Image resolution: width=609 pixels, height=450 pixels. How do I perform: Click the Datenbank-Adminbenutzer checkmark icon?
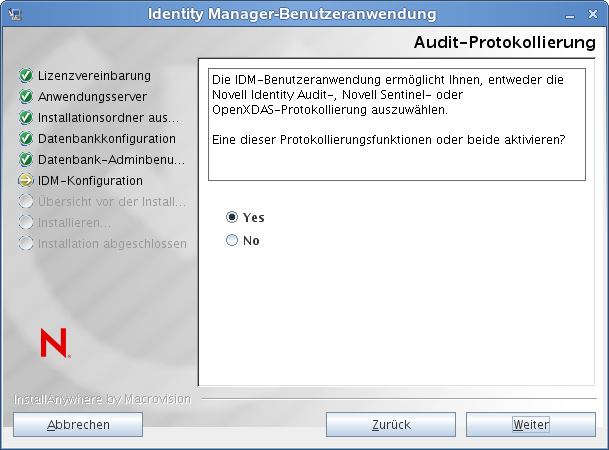[x=26, y=160]
